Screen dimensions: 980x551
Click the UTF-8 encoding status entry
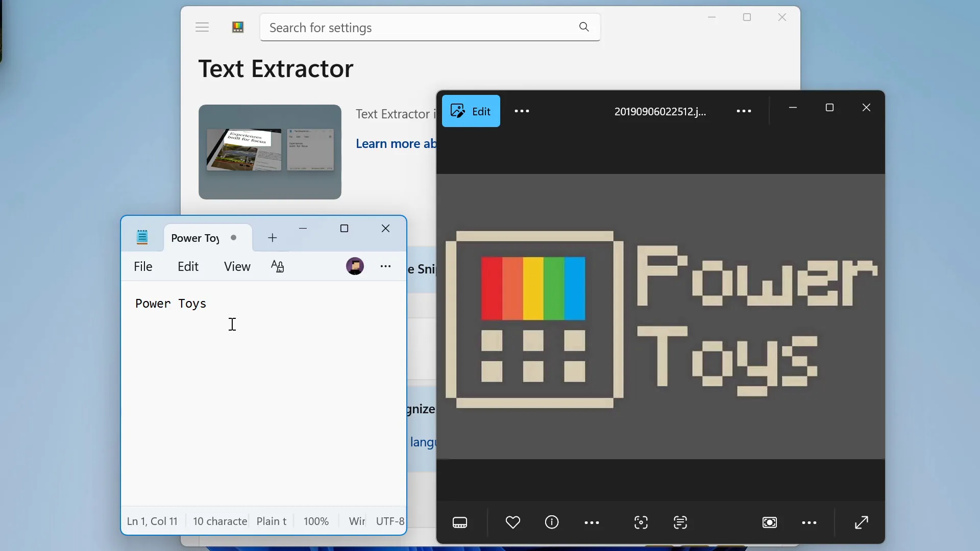(390, 521)
